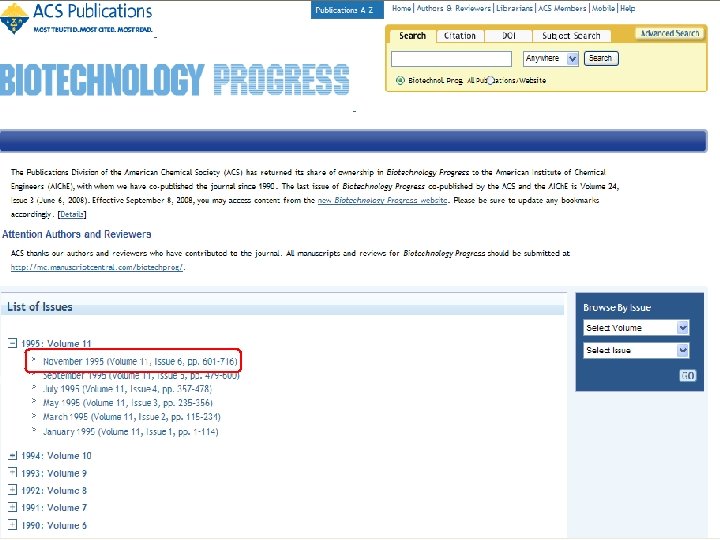The height and width of the screenshot is (540, 720).
Task: Collapse the 1995: Volume 11 tree
Action: click(x=12, y=343)
